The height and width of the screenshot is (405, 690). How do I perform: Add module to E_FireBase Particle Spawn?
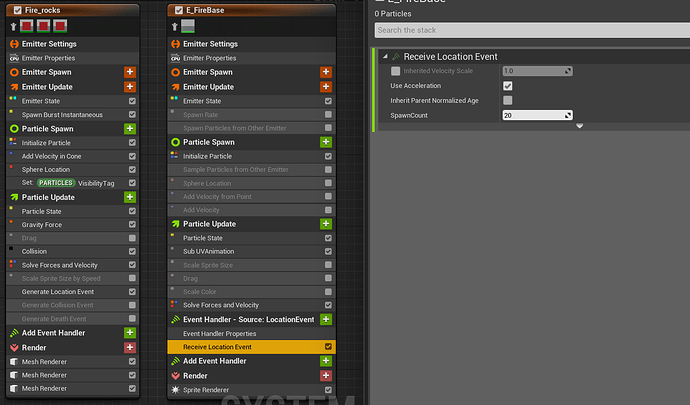326,142
